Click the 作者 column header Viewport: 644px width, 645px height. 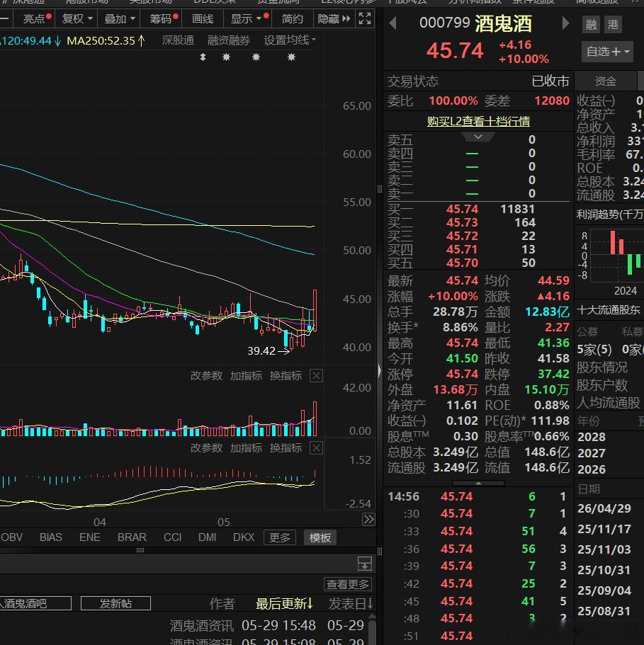222,603
